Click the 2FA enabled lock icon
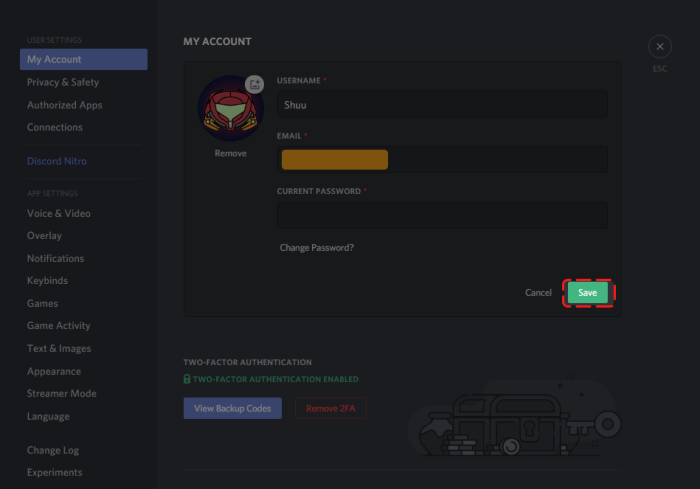 coord(187,379)
